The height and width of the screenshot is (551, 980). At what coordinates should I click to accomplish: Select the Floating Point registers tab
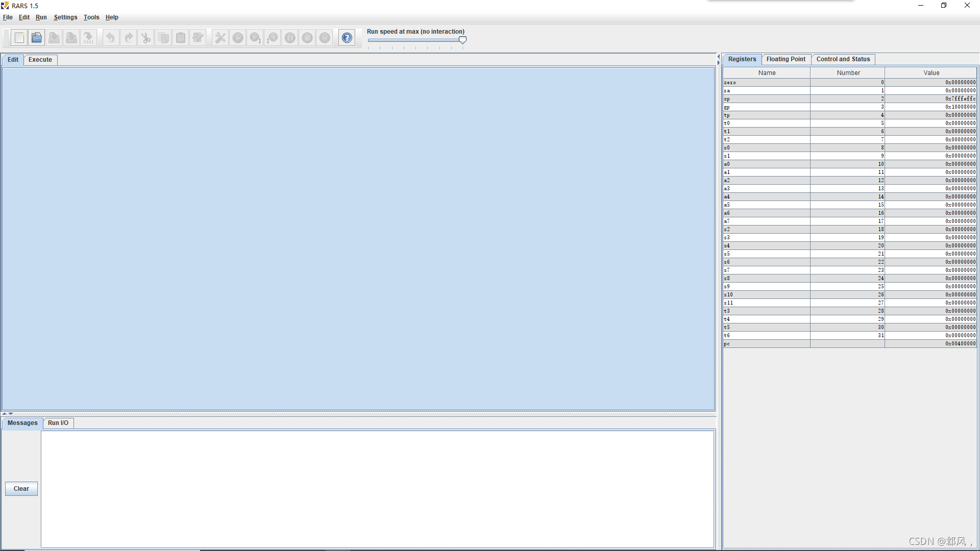(x=786, y=59)
